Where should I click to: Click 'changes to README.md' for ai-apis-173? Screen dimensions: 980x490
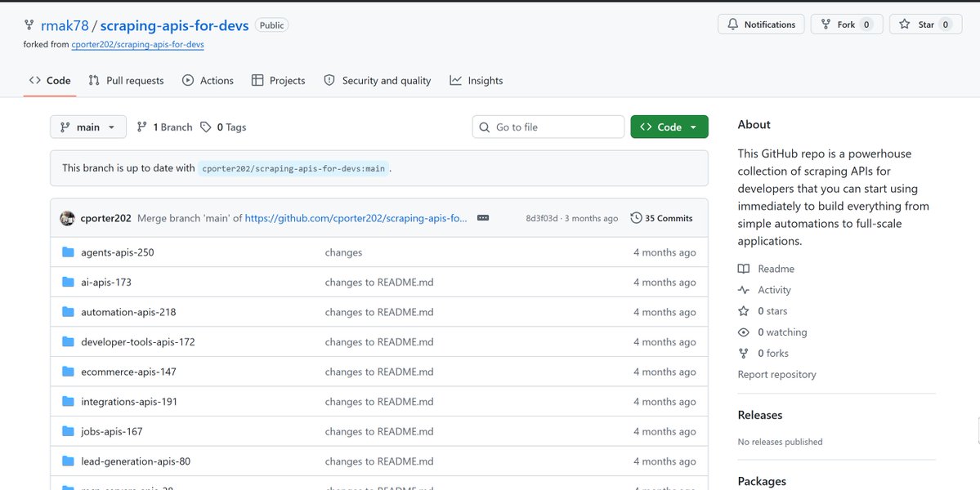click(x=378, y=282)
